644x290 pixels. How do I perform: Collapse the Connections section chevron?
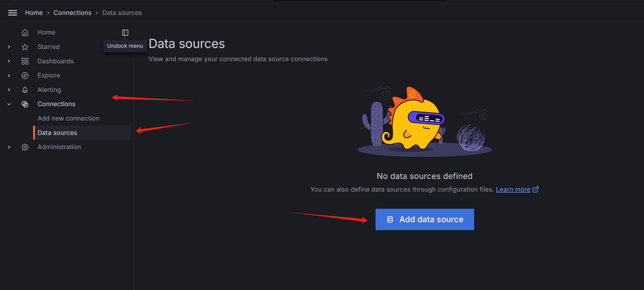coord(9,104)
